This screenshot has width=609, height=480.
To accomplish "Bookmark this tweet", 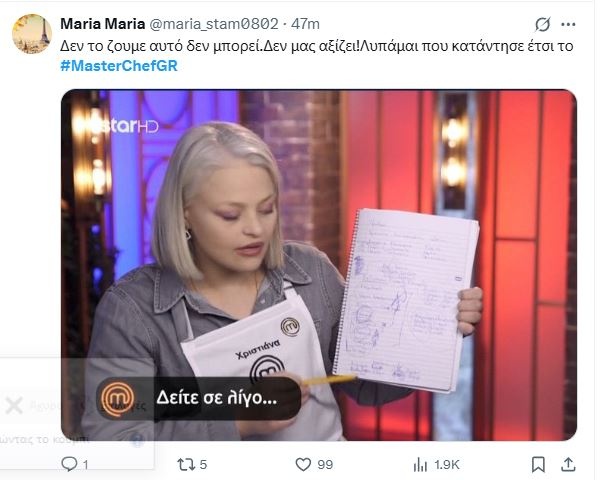I will click(x=538, y=464).
